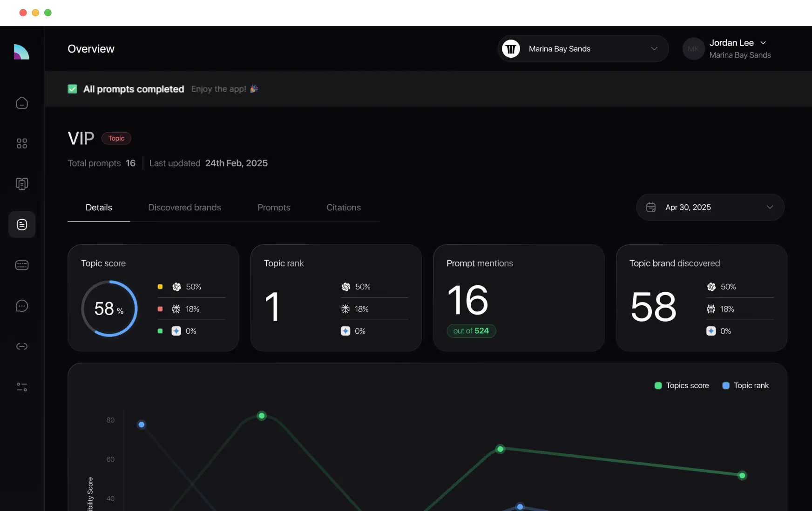Click the party popper emoji in banner
812x511 pixels.
(254, 89)
